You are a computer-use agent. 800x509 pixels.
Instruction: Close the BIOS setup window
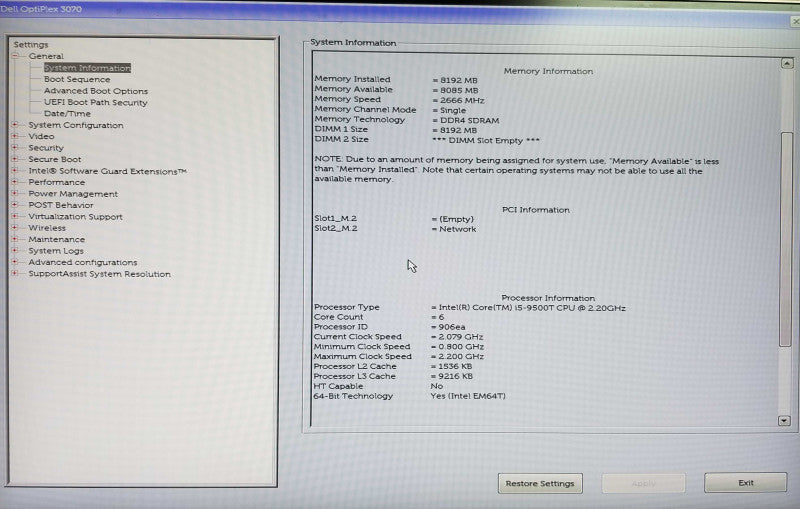pos(795,21)
